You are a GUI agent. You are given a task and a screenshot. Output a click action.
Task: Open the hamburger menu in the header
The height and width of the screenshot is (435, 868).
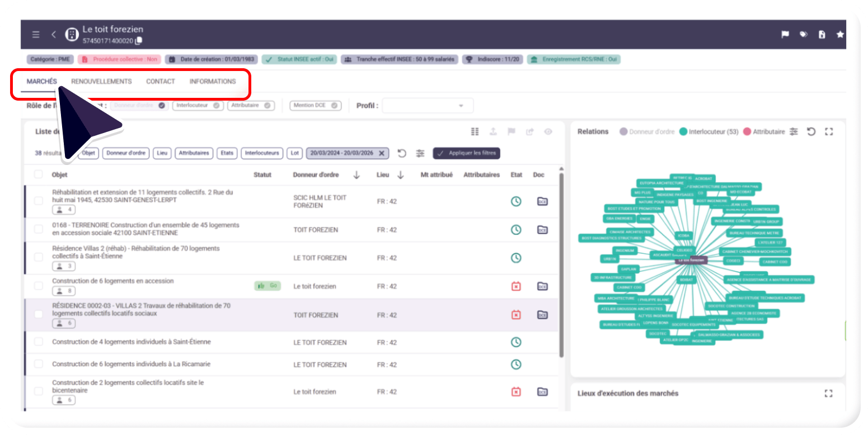click(36, 35)
